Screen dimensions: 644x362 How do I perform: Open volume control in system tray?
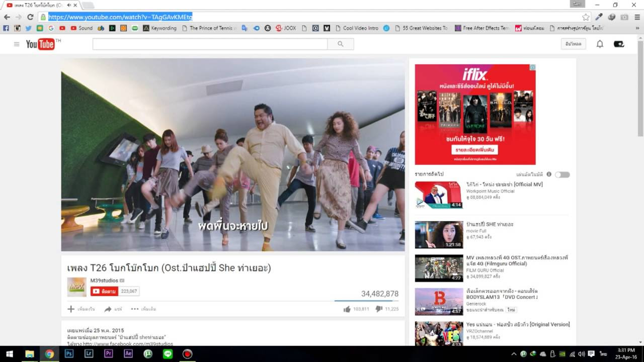[582, 354]
